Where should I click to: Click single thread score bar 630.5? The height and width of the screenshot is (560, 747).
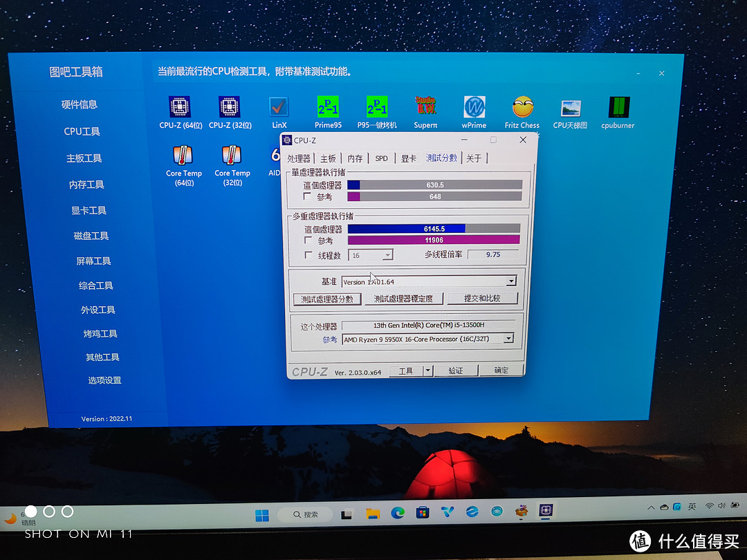[x=434, y=185]
